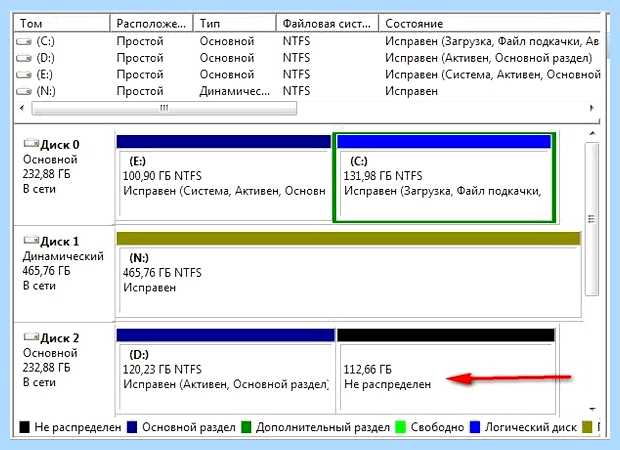Screen dimensions: 620x450
Task: Click the Диск 2 label
Action: pyautogui.click(x=60, y=338)
